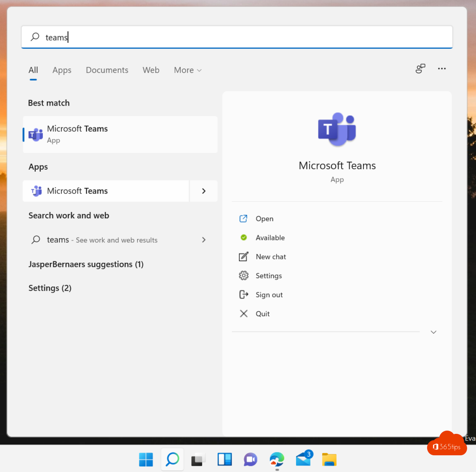476x472 pixels.
Task: Click the New chat pencil icon
Action: [x=244, y=257]
